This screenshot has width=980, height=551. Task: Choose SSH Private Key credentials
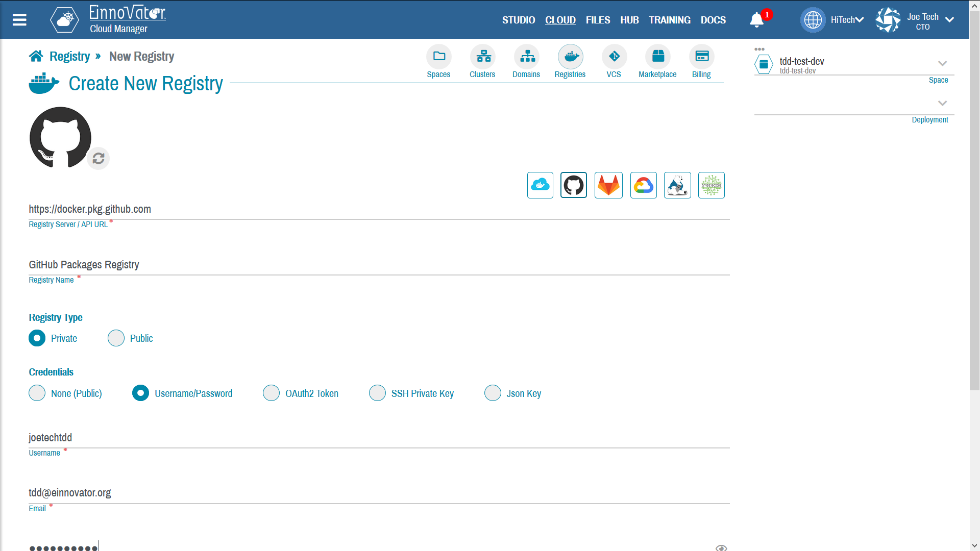377,393
